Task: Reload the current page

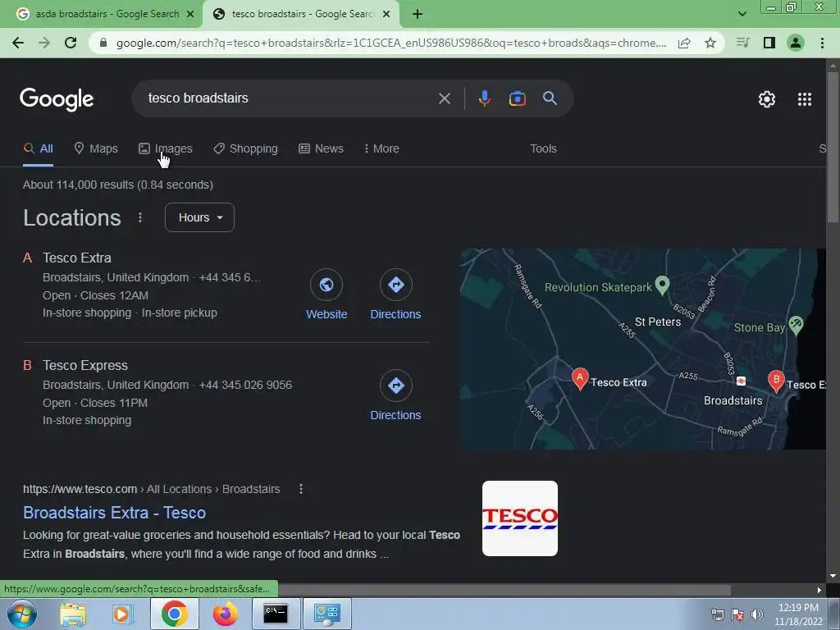Action: point(71,43)
